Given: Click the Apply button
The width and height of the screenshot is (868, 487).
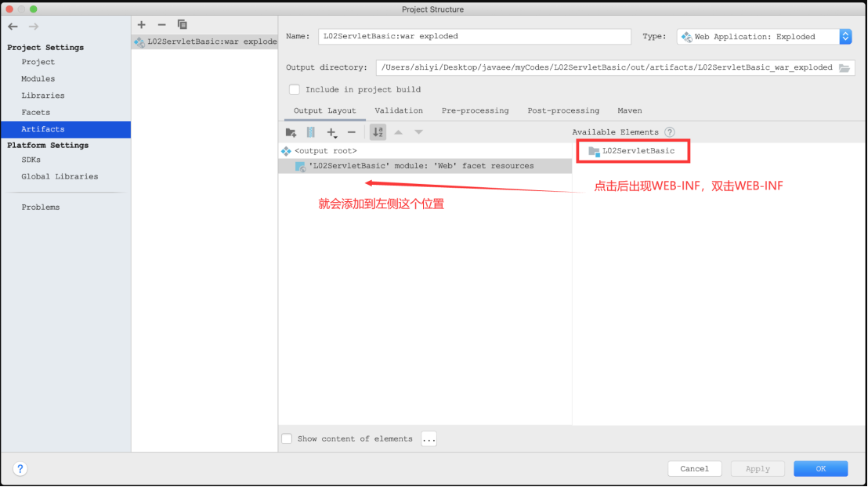Looking at the screenshot, I should coord(758,469).
